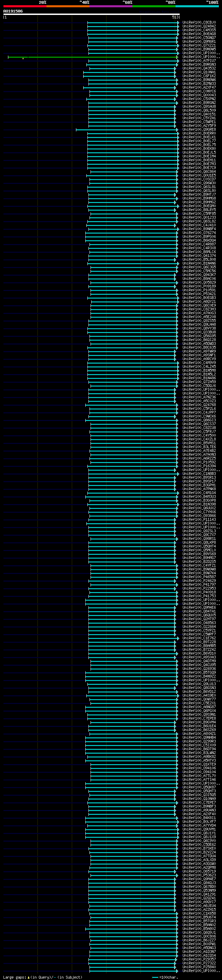
Task: Open the UniRef100_P29357 entry
Action: click(x=199, y=959)
